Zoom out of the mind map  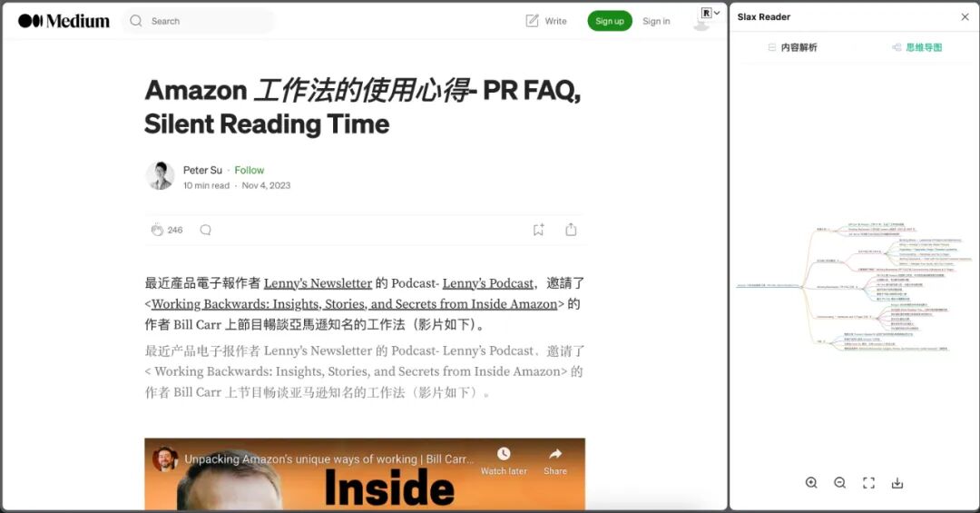point(840,482)
